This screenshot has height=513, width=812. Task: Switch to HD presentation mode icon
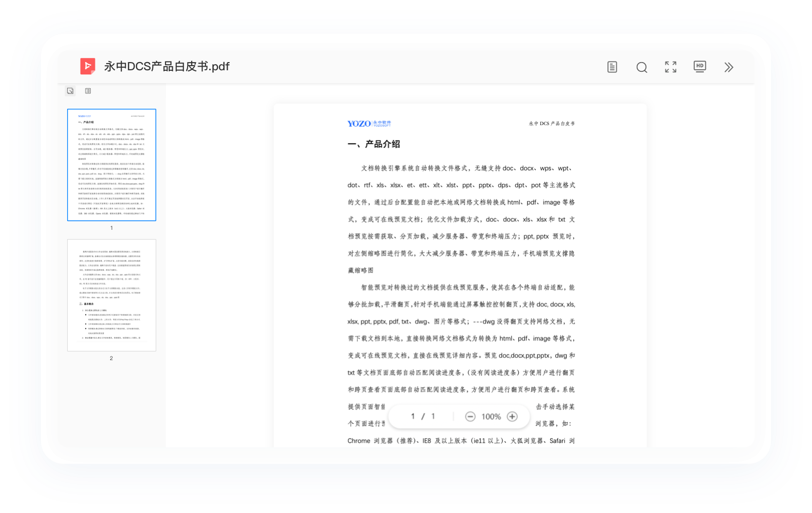tap(700, 67)
